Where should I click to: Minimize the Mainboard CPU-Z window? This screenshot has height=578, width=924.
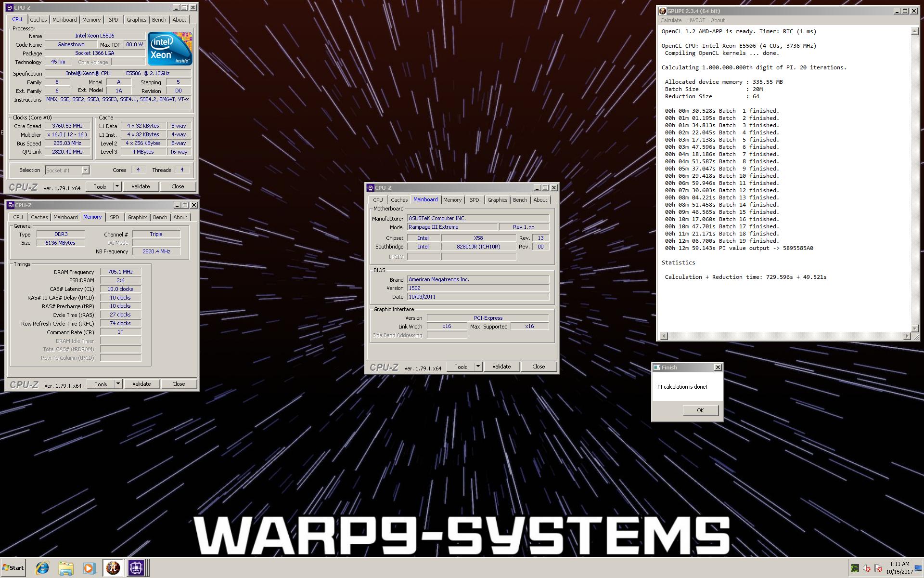[537, 188]
